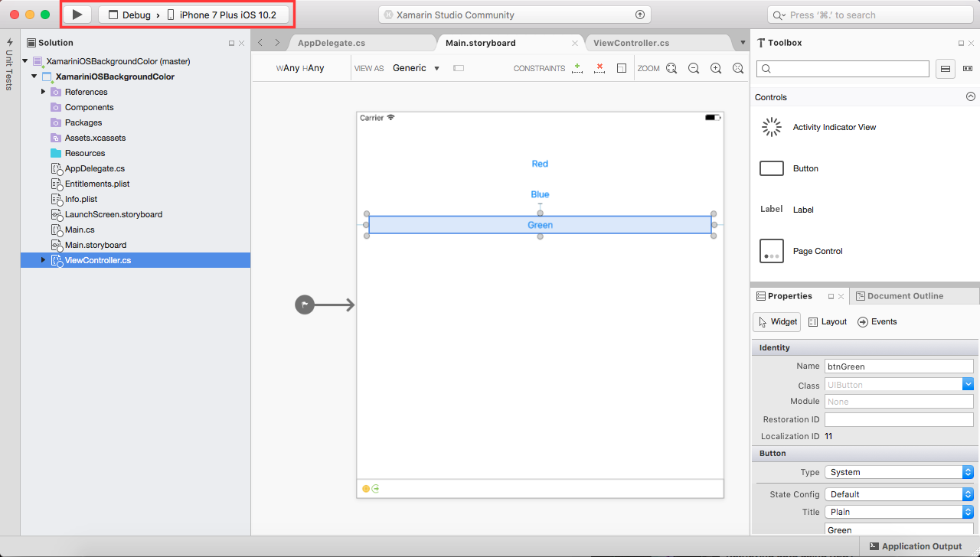Viewport: 980px width, 557px height.
Task: Edit the Name field containing btnGreen
Action: tap(898, 366)
